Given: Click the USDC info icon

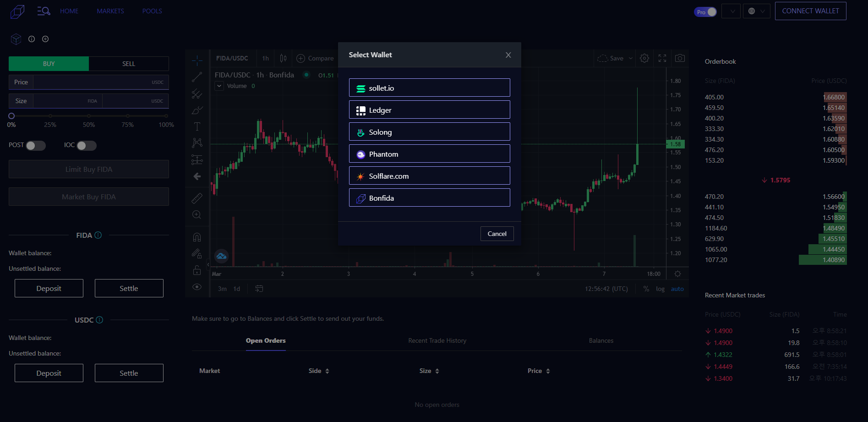Looking at the screenshot, I should (x=99, y=320).
